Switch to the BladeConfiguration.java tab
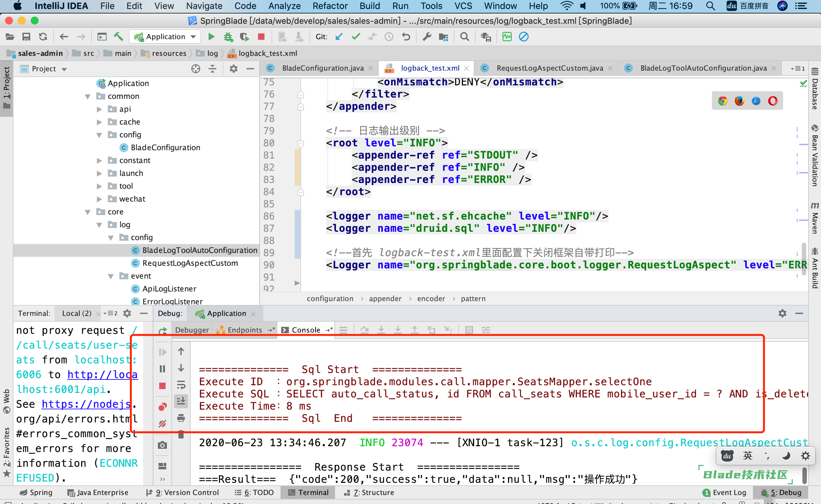Viewport: 821px width, 504px height. [323, 68]
